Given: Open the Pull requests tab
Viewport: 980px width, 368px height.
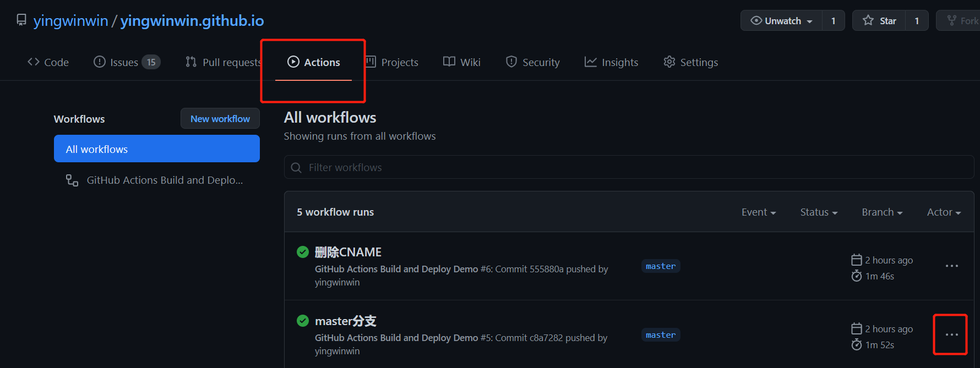Looking at the screenshot, I should pyautogui.click(x=223, y=62).
